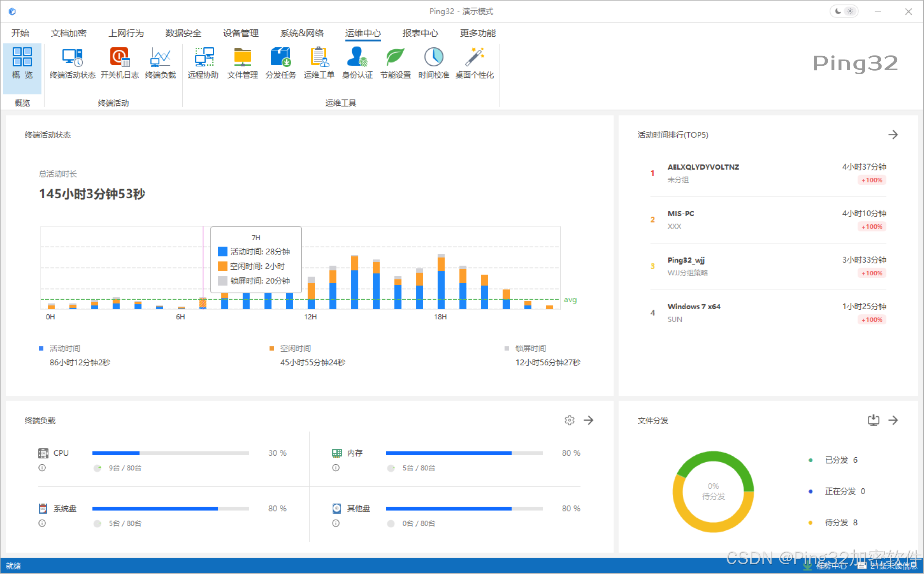The width and height of the screenshot is (924, 574).
Task: Switch to the 报表中心 tab
Action: tap(420, 33)
